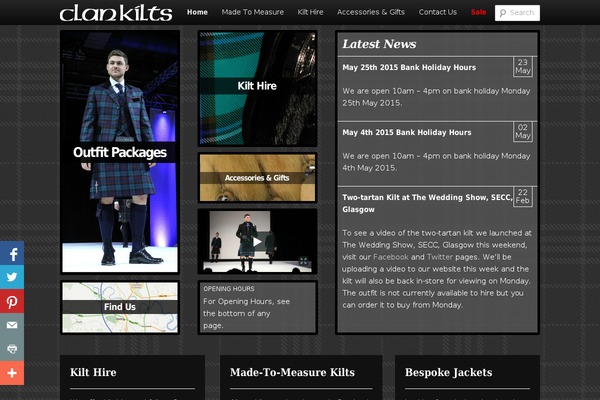Open more sharing options plus icon
600x400 pixels.
click(x=12, y=373)
